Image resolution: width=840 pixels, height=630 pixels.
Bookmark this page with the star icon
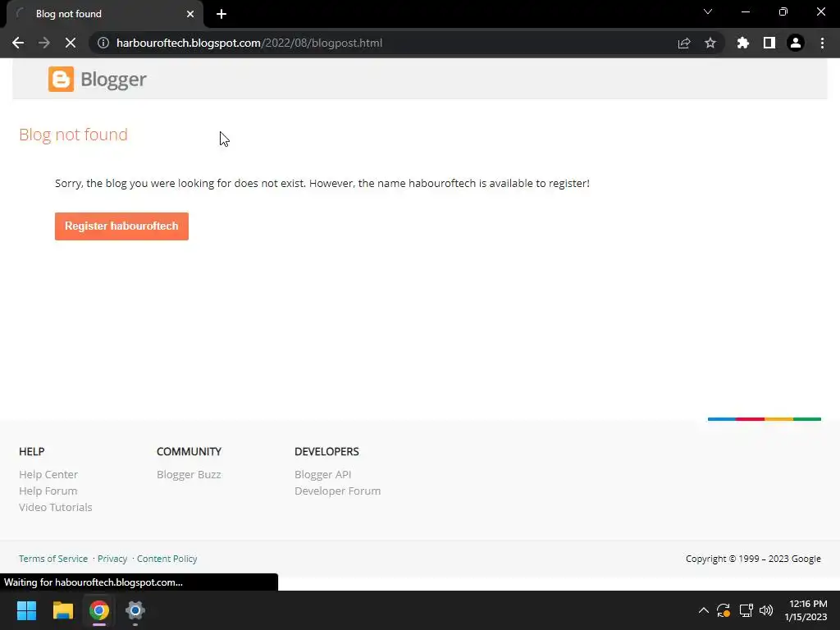(710, 43)
